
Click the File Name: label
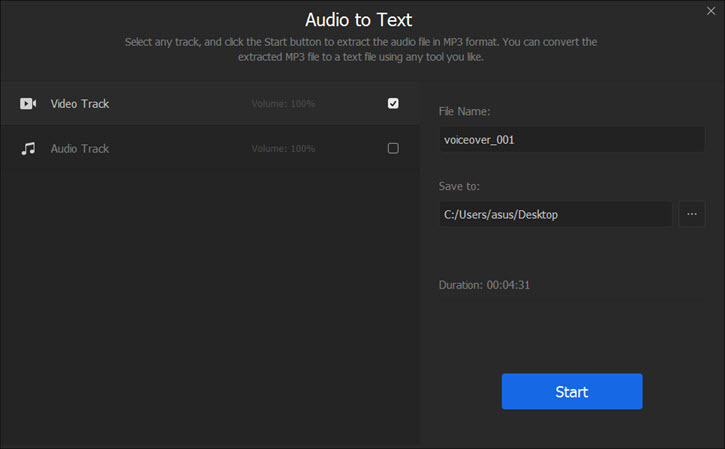tap(465, 111)
